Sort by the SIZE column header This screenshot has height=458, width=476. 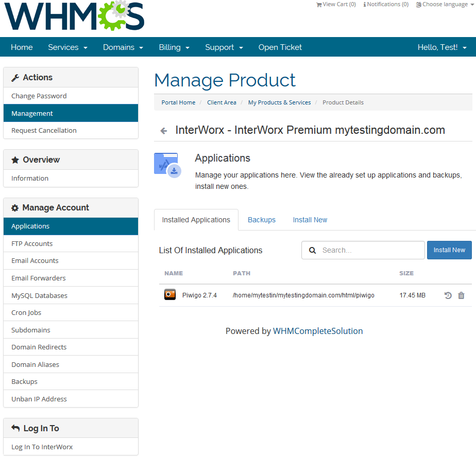click(x=406, y=273)
